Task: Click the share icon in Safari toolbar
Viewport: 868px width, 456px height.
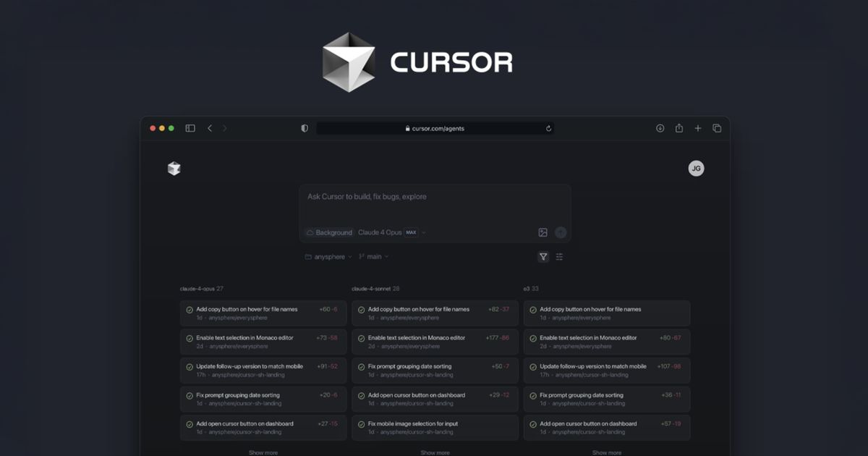Action: click(x=679, y=128)
